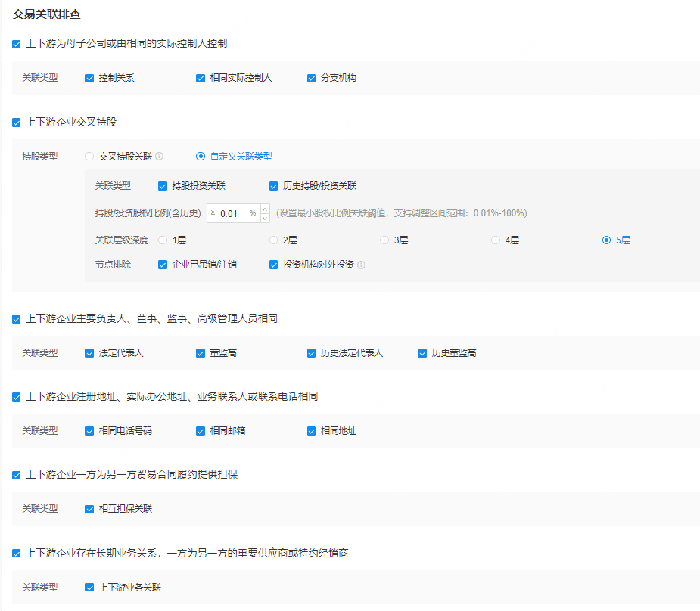
Task: Uncheck 上下游企业存在长期业务关系 section checkbox
Action: point(17,554)
